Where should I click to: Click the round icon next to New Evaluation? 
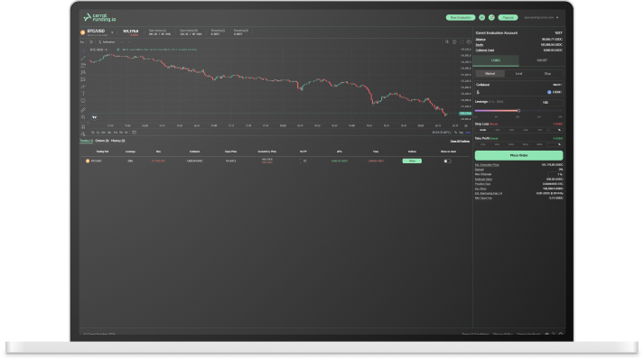click(x=481, y=18)
